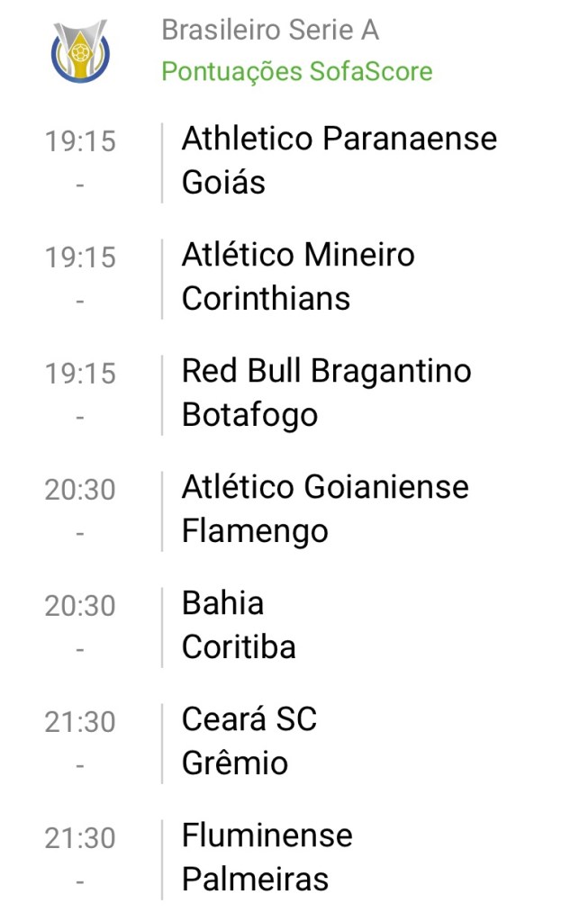Tap the Corinthians team name
The height and width of the screenshot is (921, 588).
pos(266,299)
